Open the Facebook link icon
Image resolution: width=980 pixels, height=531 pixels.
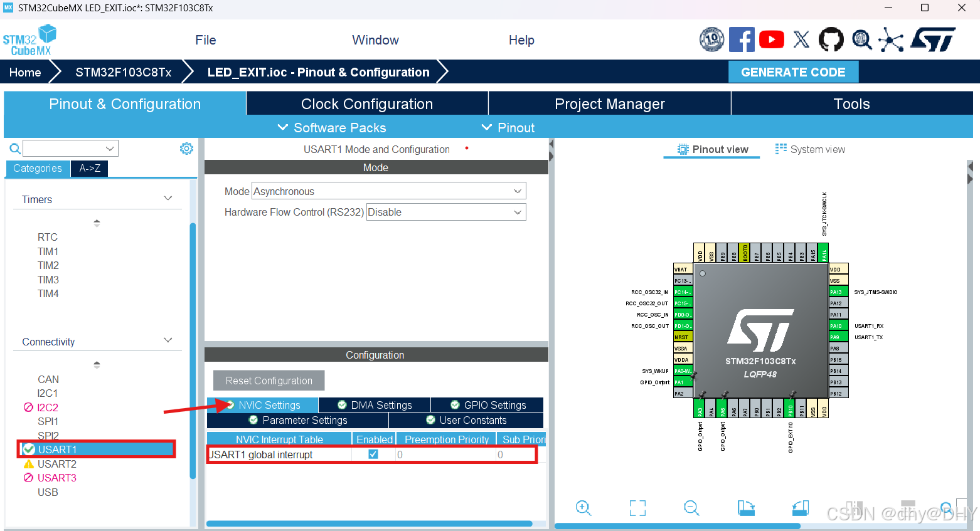coord(742,39)
